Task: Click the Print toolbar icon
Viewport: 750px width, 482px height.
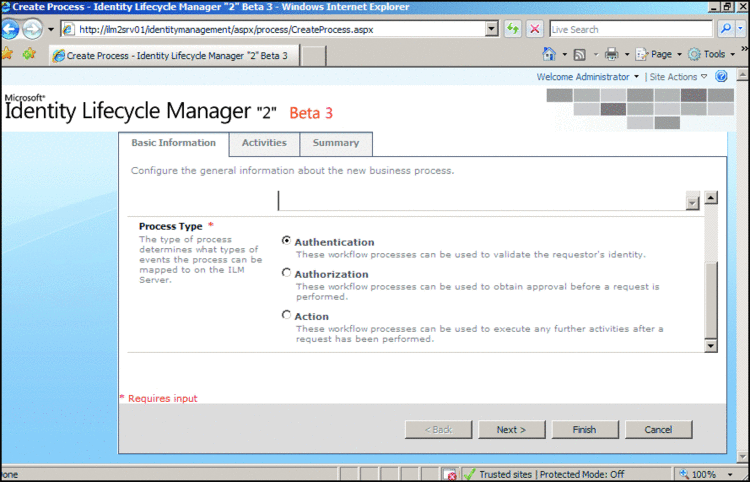Action: pos(612,55)
